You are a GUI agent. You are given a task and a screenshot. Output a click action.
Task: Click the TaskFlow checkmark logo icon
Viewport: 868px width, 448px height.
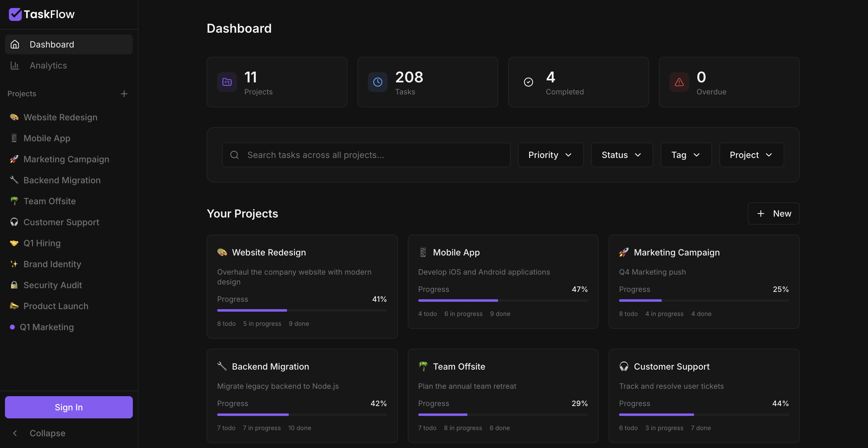(15, 14)
